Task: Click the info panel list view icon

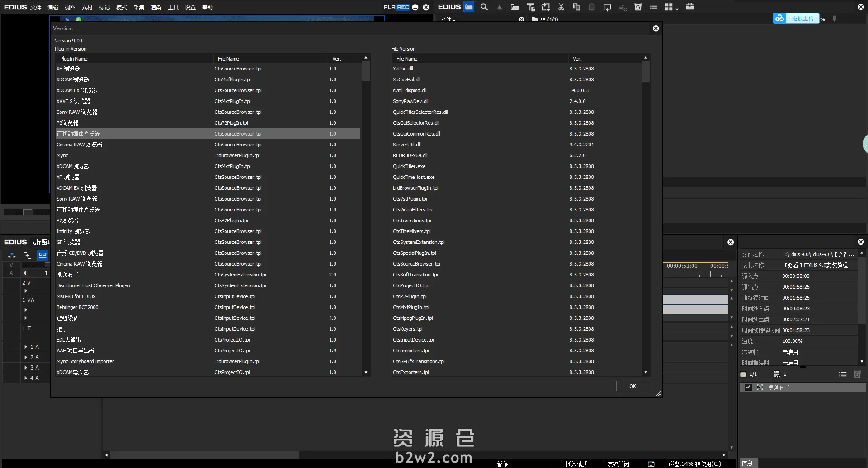Action: tap(843, 374)
